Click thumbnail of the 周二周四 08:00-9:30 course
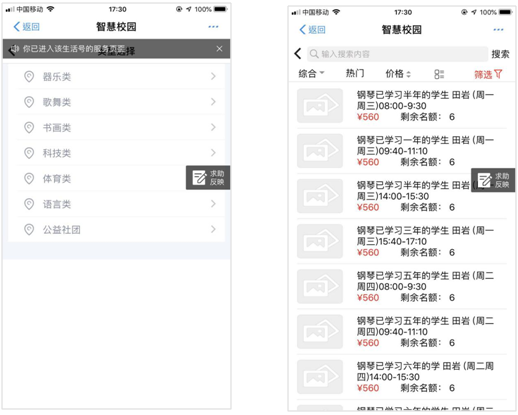Image resolution: width=518 pixels, height=415 pixels. pyautogui.click(x=320, y=286)
